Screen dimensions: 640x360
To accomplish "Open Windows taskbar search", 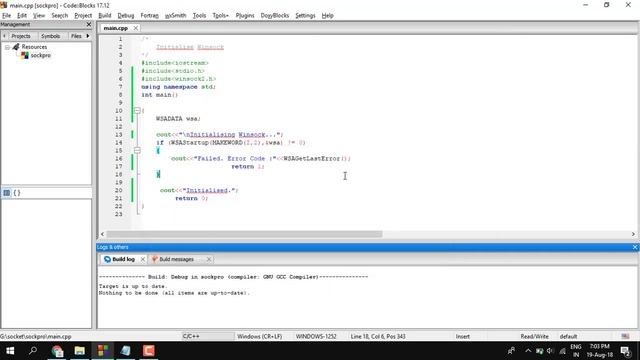I will (33, 351).
